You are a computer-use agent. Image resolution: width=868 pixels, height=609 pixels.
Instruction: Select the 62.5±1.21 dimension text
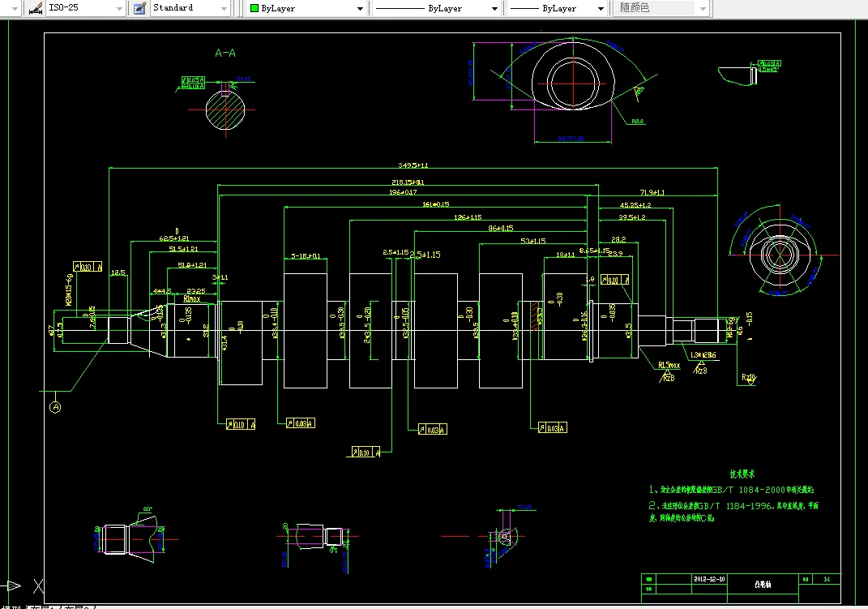tap(174, 238)
